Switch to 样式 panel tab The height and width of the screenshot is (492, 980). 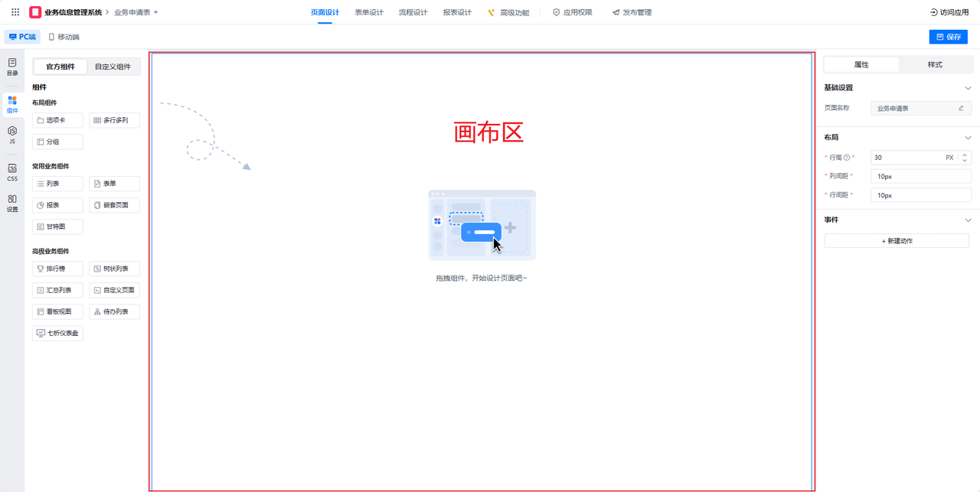935,65
